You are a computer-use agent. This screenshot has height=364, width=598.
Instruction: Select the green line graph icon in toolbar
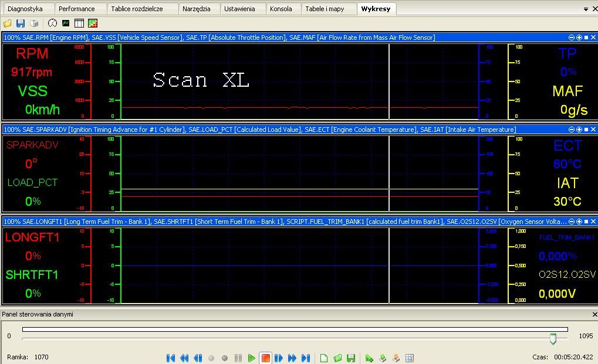pyautogui.click(x=66, y=23)
